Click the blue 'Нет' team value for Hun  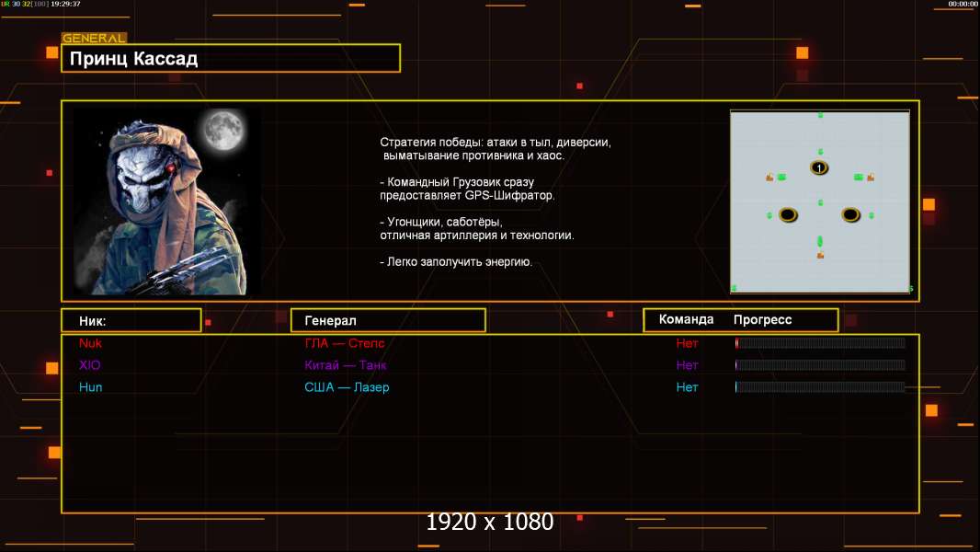click(687, 387)
